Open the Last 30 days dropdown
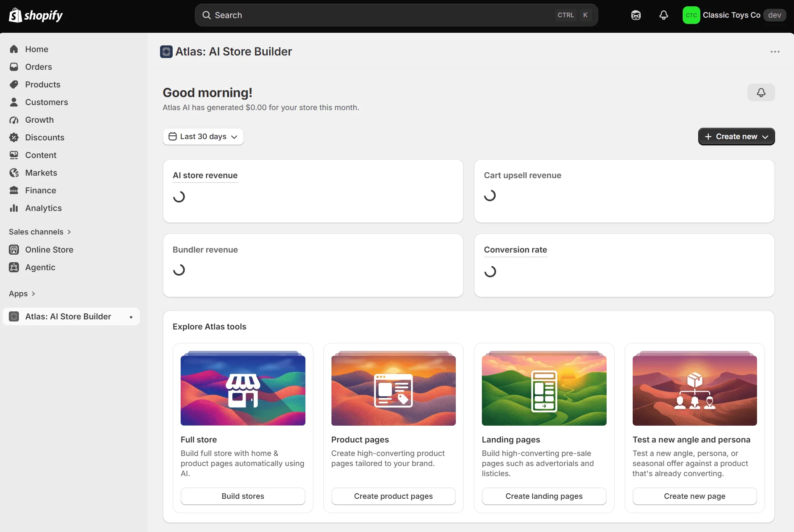Image resolution: width=794 pixels, height=532 pixels. (x=203, y=137)
